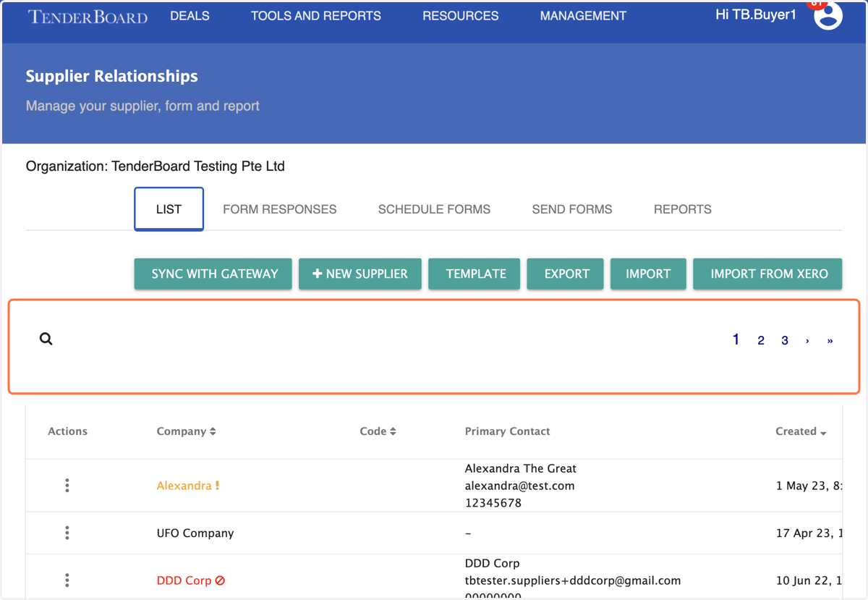
Task: Click the phone number 12345678
Action: click(x=493, y=503)
